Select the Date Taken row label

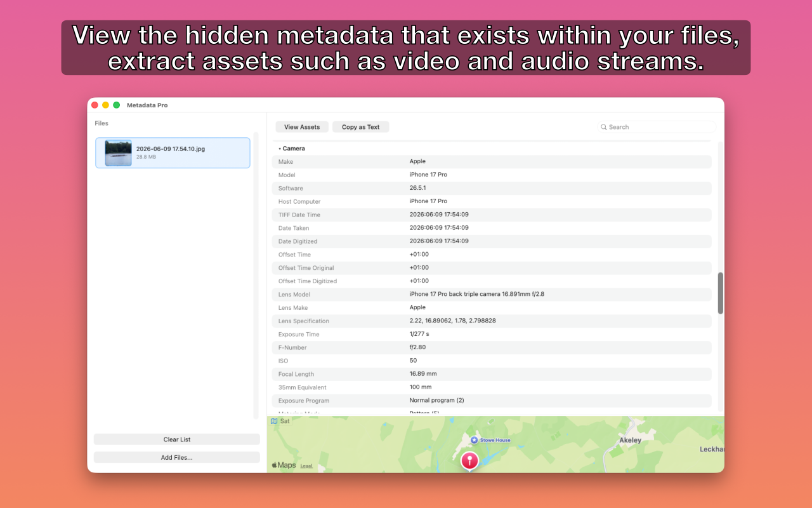point(294,228)
